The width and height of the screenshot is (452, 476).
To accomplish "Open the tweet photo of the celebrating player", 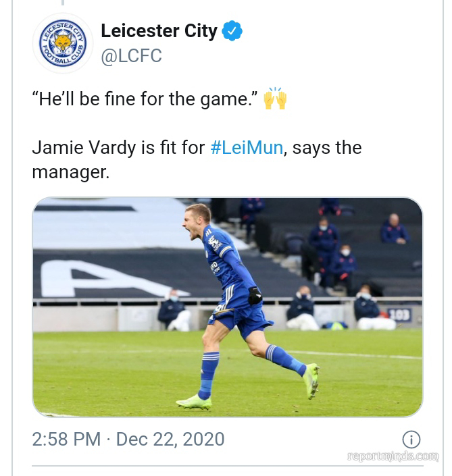I will coord(228,307).
